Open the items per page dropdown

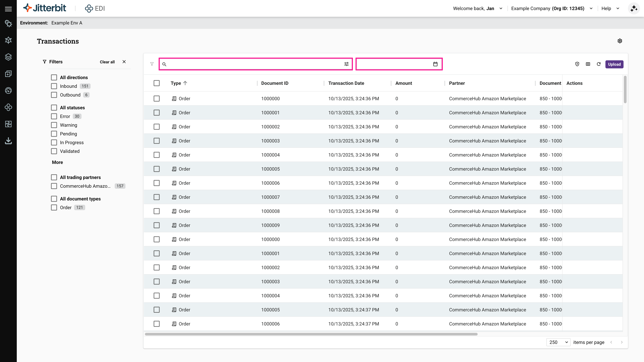coord(558,342)
